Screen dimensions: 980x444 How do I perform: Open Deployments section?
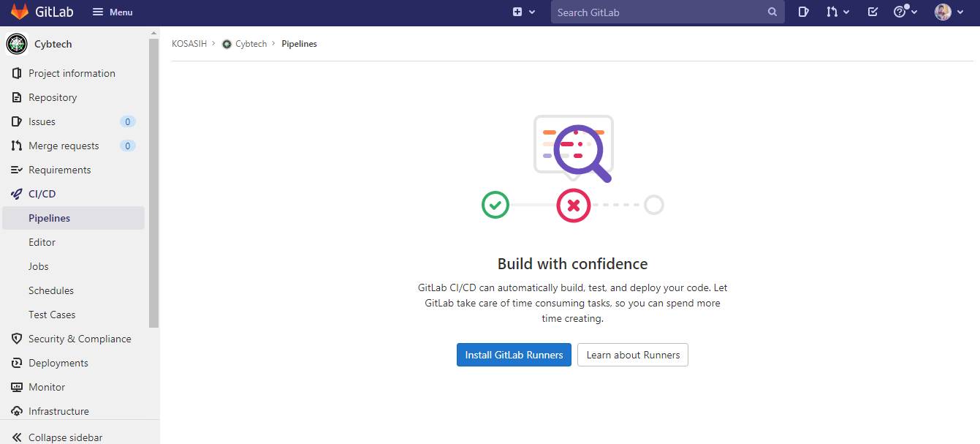point(58,363)
